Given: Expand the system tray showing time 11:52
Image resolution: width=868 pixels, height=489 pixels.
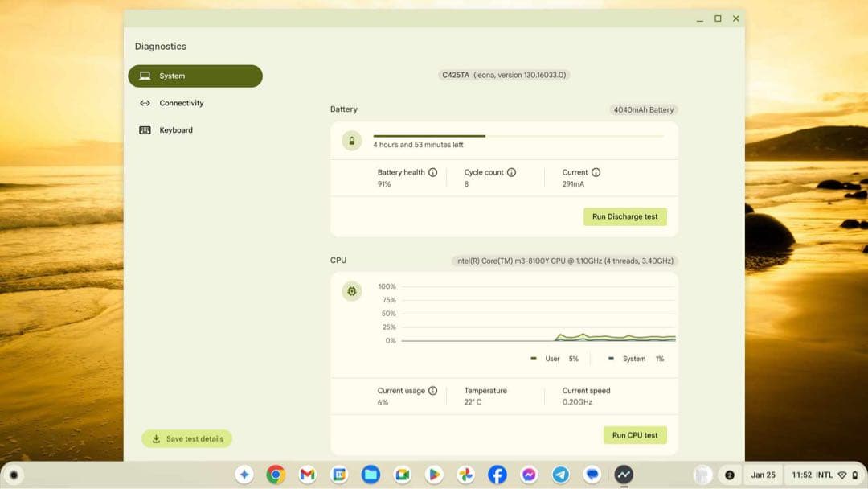Looking at the screenshot, I should click(822, 475).
